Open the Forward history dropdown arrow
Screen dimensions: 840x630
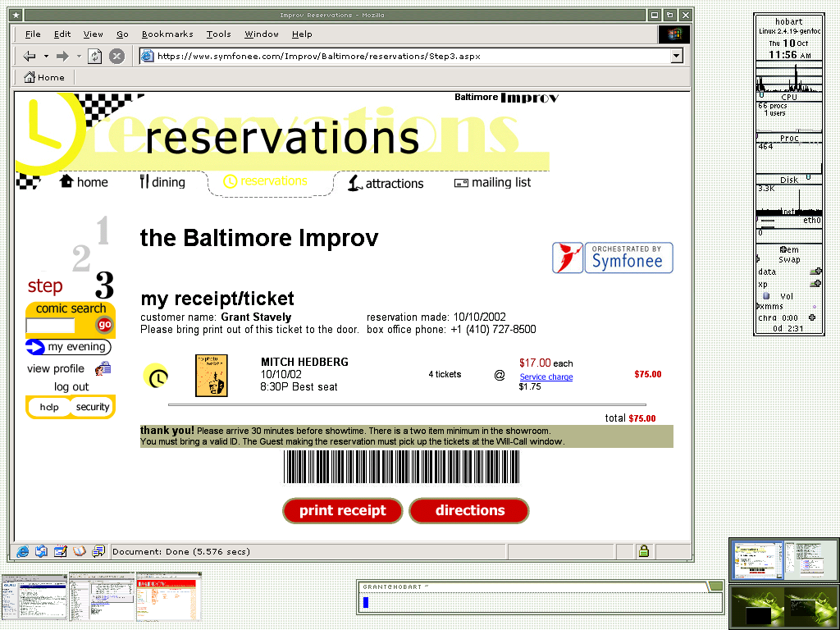pyautogui.click(x=79, y=56)
